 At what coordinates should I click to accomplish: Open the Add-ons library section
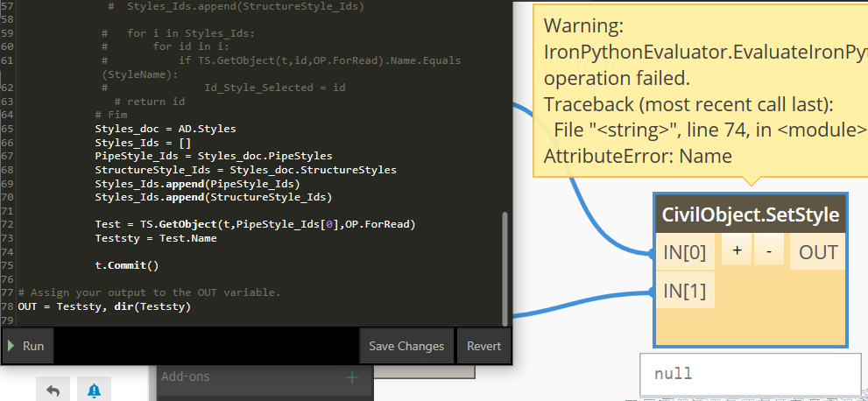[265, 377]
